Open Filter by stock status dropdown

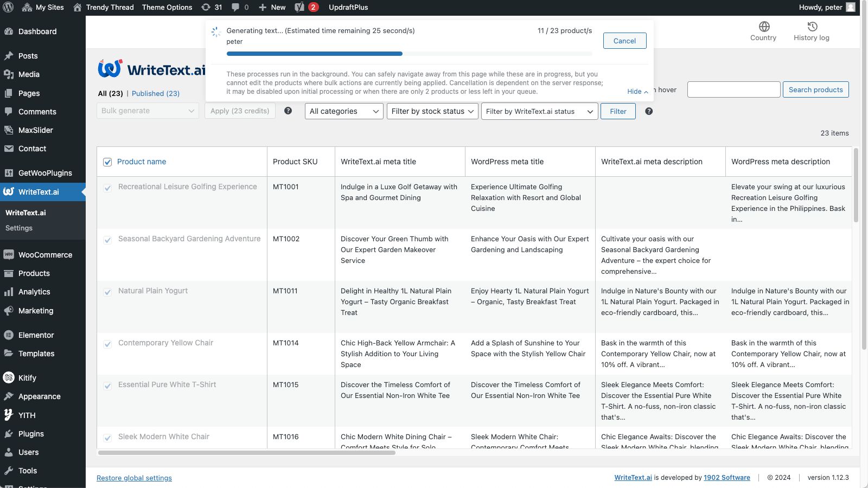coord(432,111)
